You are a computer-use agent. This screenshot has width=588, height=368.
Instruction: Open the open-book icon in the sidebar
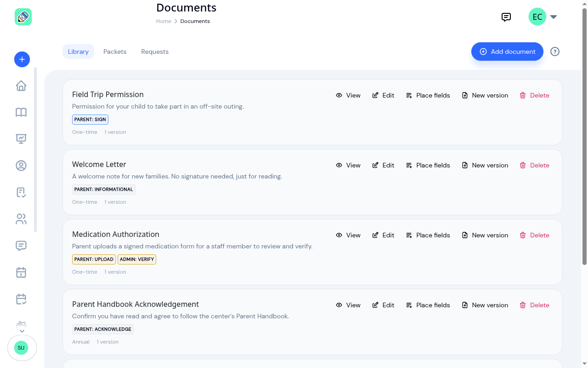click(21, 112)
